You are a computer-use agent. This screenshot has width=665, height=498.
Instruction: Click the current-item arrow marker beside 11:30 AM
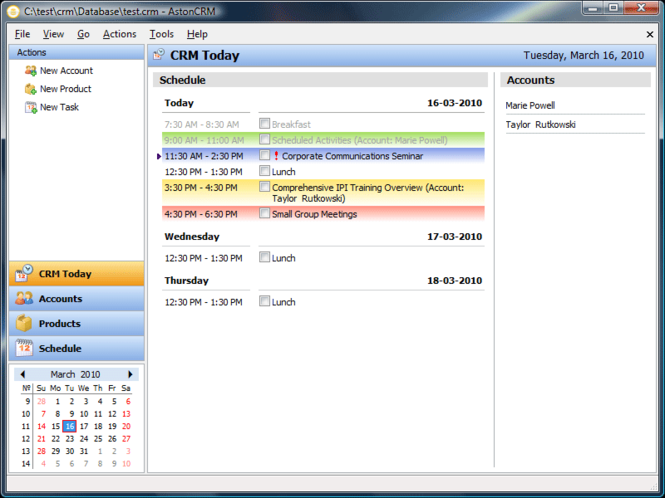159,156
